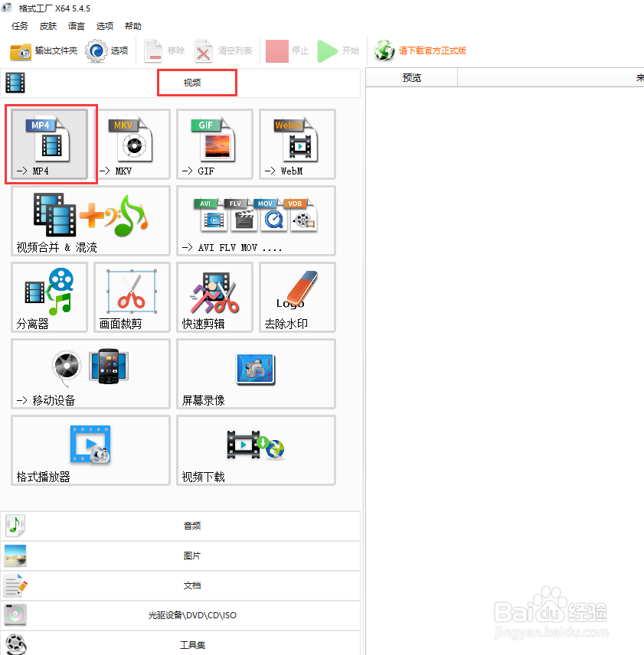Click the 输出文件夹 folder button

[44, 51]
